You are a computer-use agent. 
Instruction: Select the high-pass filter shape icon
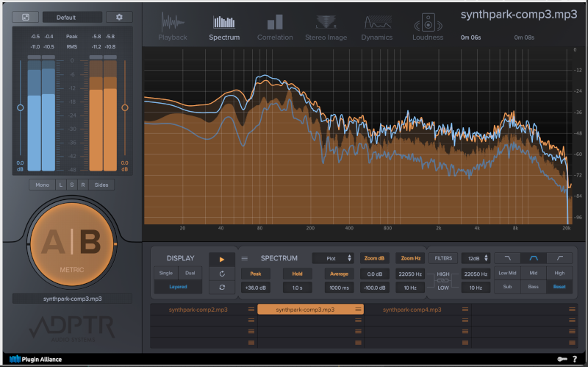click(x=559, y=258)
